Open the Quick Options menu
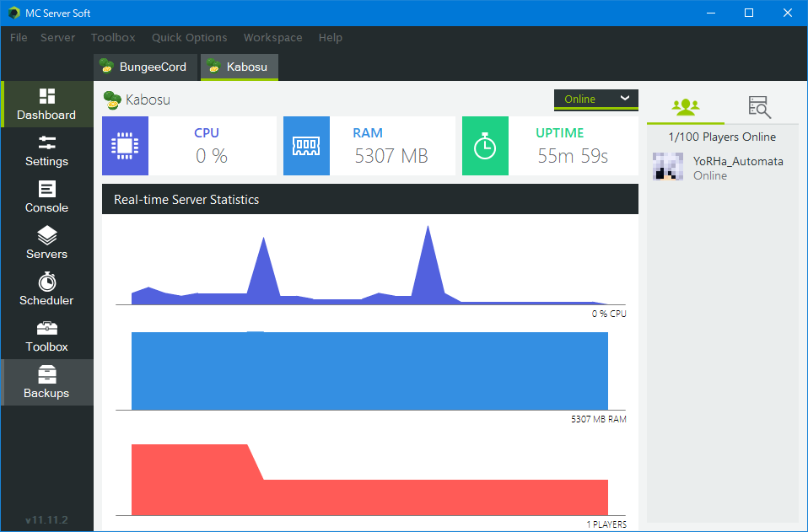808x532 pixels. (x=189, y=37)
